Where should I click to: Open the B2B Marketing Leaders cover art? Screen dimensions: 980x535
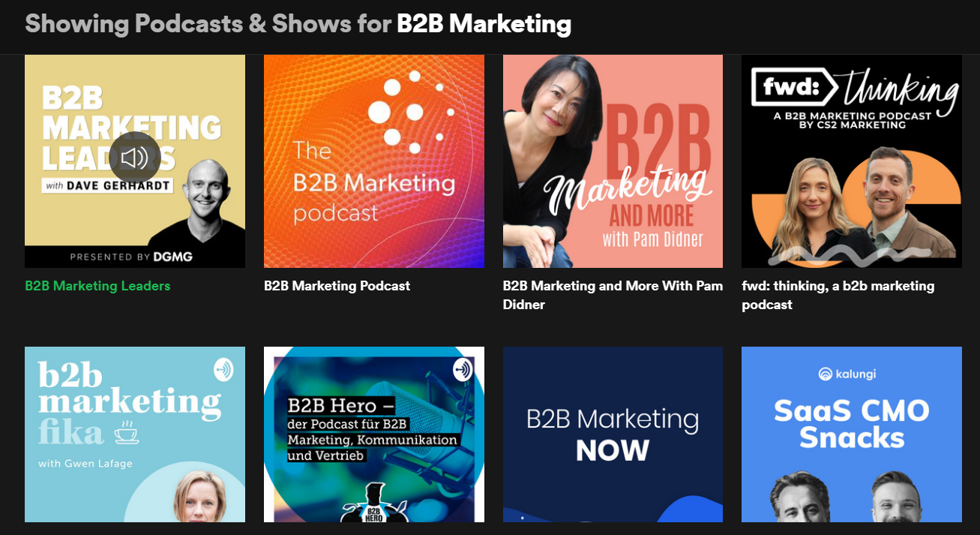135,161
